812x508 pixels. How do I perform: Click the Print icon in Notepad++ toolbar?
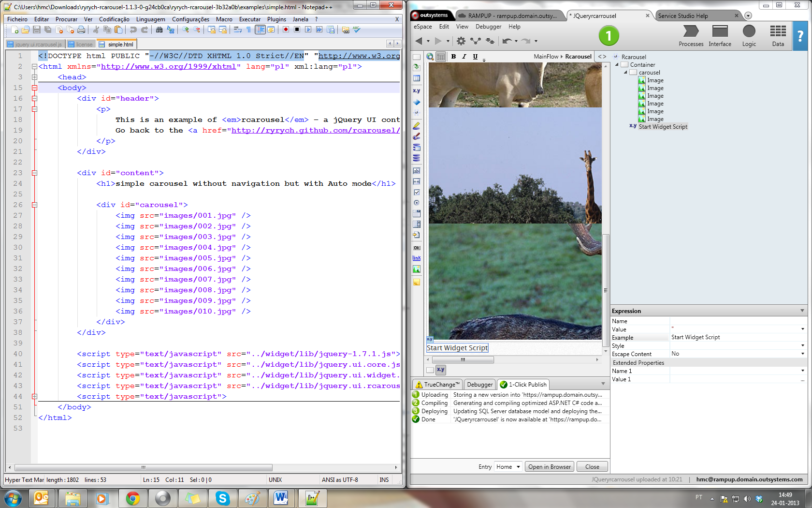click(81, 30)
